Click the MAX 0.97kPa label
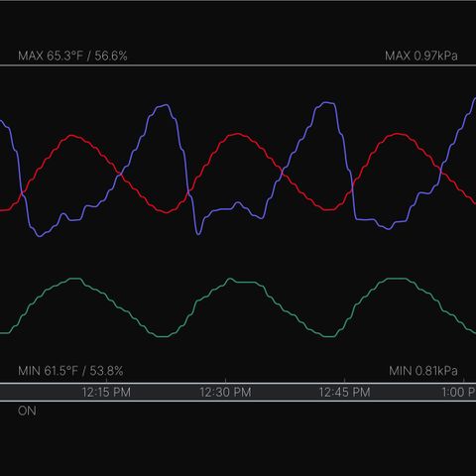Image resolution: width=476 pixels, height=476 pixels. pyautogui.click(x=421, y=56)
